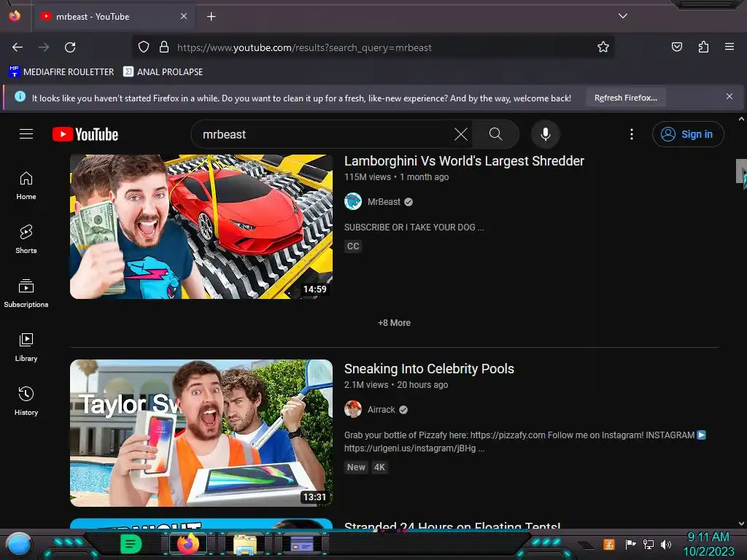Image resolution: width=747 pixels, height=560 pixels.
Task: Click the Refresh Firefox button
Action: click(x=625, y=98)
